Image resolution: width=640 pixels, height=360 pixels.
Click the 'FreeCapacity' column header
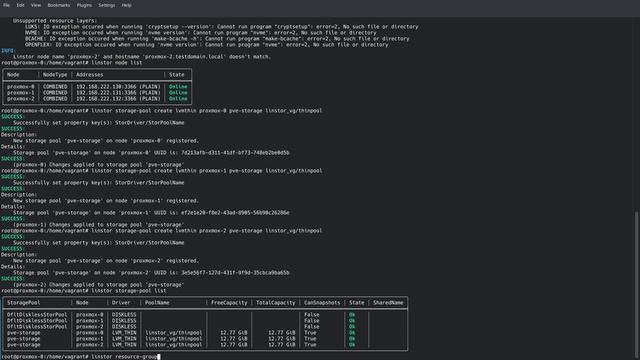pyautogui.click(x=229, y=302)
